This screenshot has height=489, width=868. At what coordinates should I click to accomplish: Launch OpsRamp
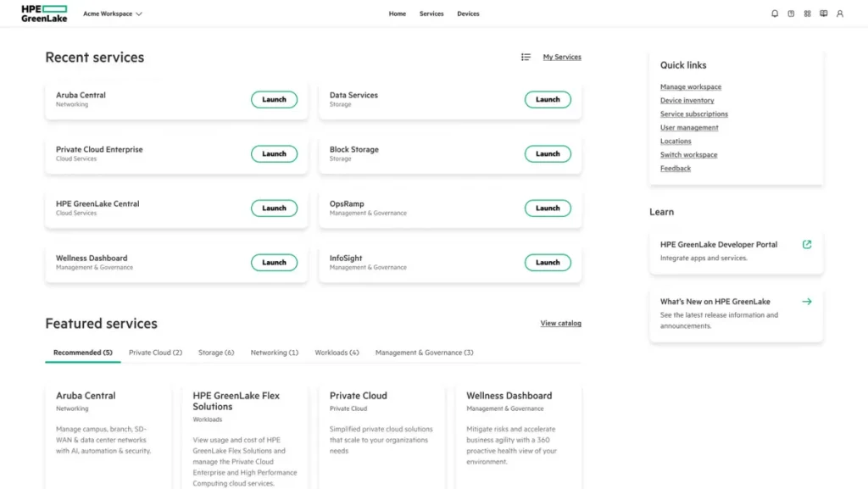click(548, 208)
